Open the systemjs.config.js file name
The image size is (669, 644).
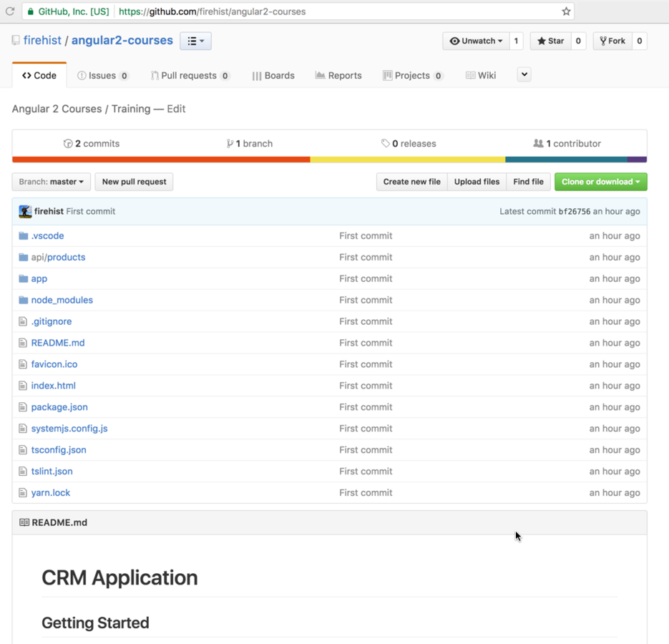point(69,428)
